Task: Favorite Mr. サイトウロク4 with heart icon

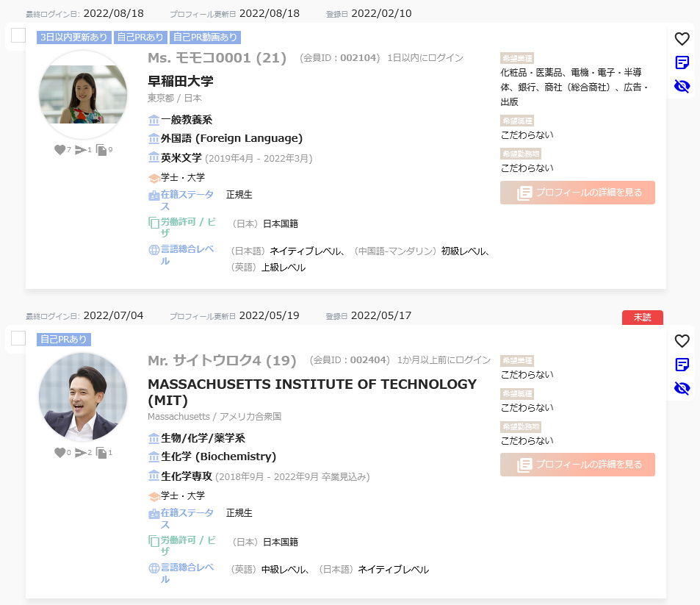Action: (682, 341)
